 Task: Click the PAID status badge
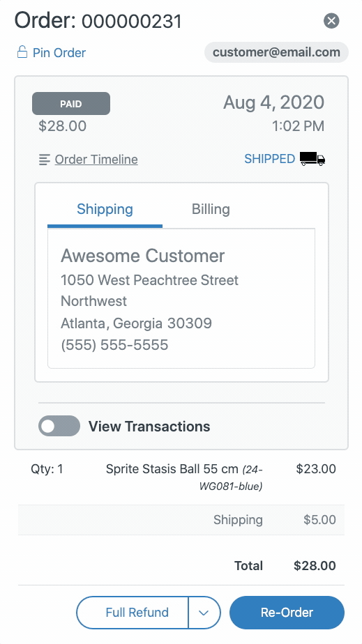pyautogui.click(x=71, y=103)
